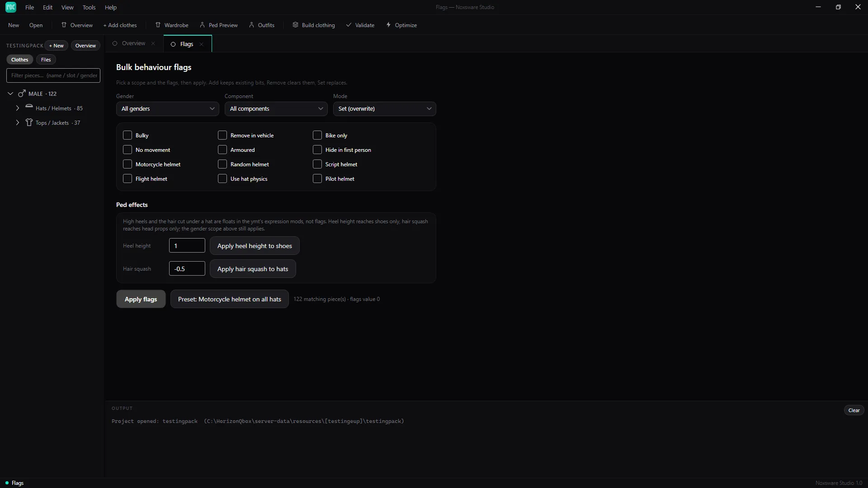Open Ped Preview
The image size is (868, 488).
tap(219, 25)
